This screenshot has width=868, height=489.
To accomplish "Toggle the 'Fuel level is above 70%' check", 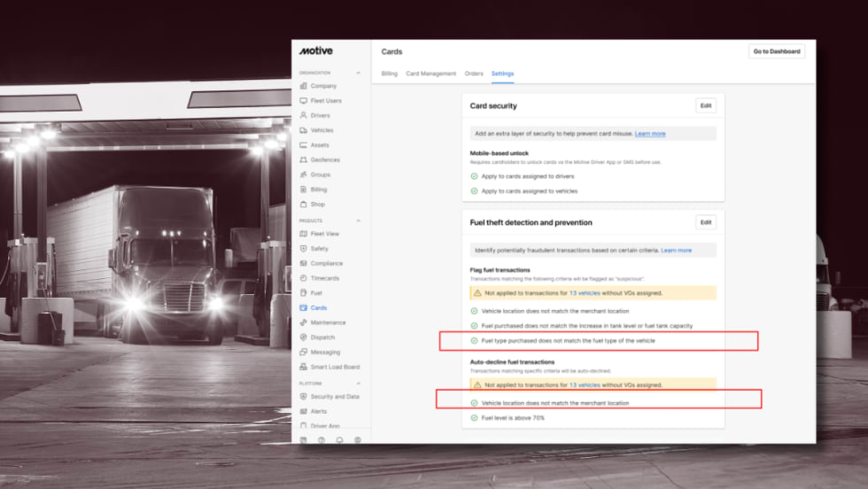I will click(x=474, y=417).
